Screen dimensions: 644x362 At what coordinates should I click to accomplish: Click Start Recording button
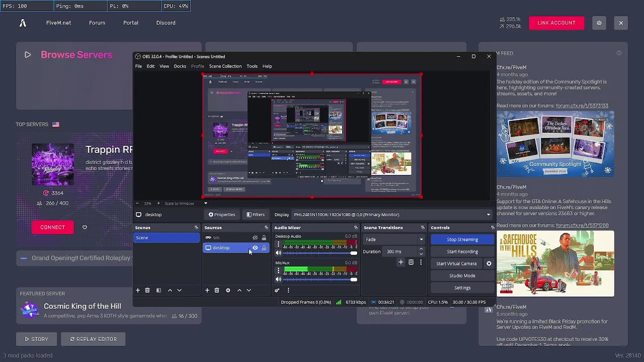tap(462, 251)
